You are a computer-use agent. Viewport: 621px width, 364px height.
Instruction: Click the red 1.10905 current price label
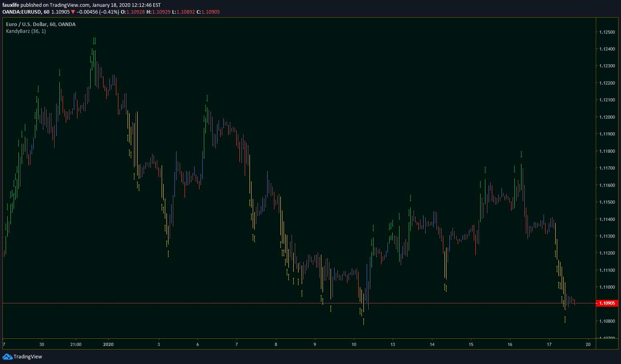[607, 303]
